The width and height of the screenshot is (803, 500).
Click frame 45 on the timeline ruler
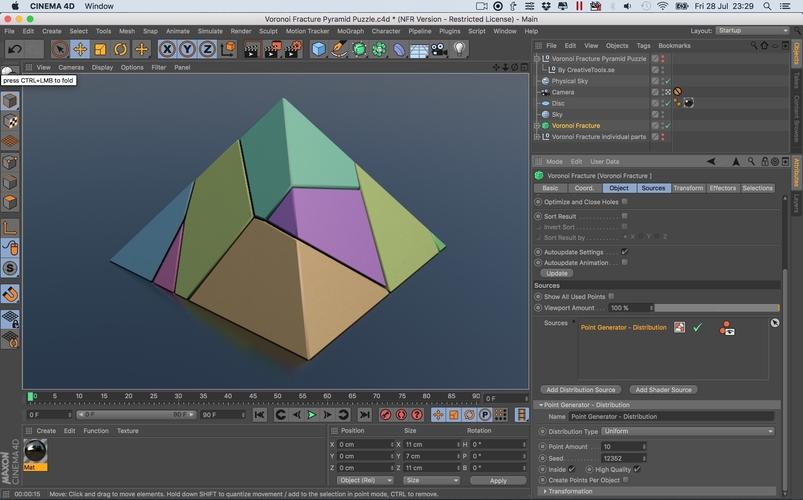pyautogui.click(x=252, y=396)
